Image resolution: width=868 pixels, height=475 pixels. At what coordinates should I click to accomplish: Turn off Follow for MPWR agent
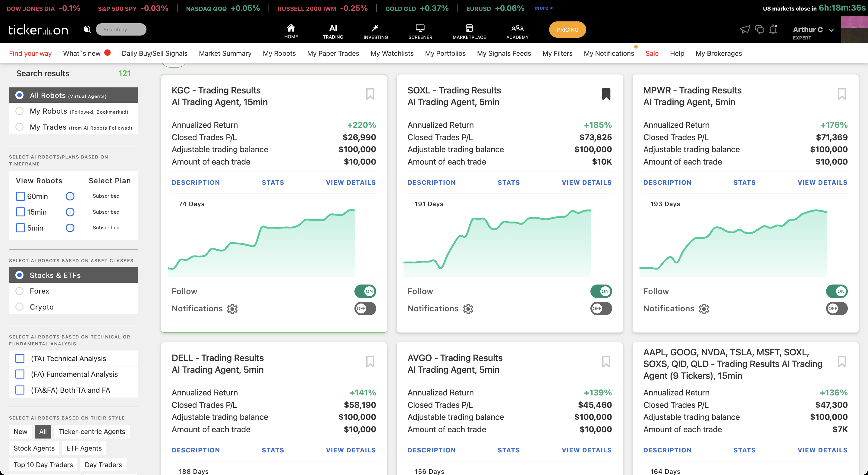point(836,291)
